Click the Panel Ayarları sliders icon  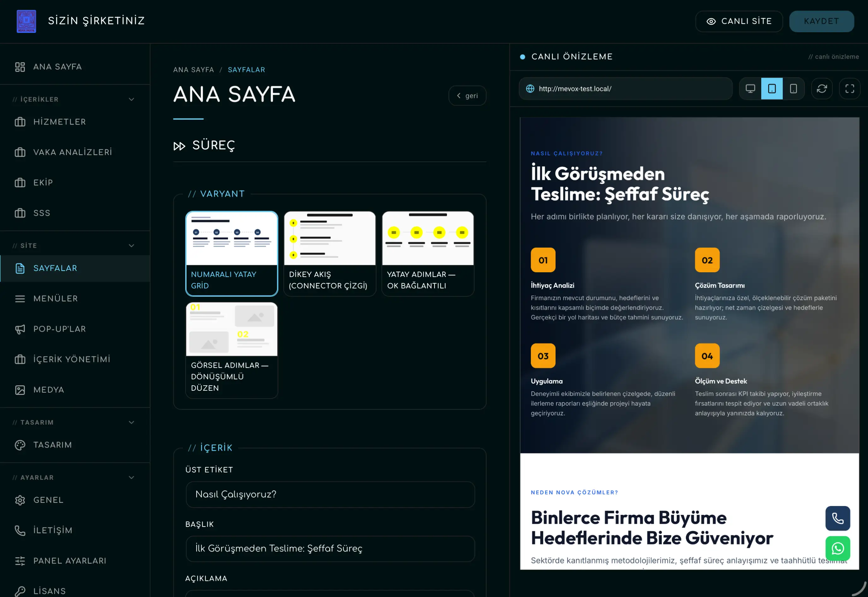pyautogui.click(x=20, y=561)
